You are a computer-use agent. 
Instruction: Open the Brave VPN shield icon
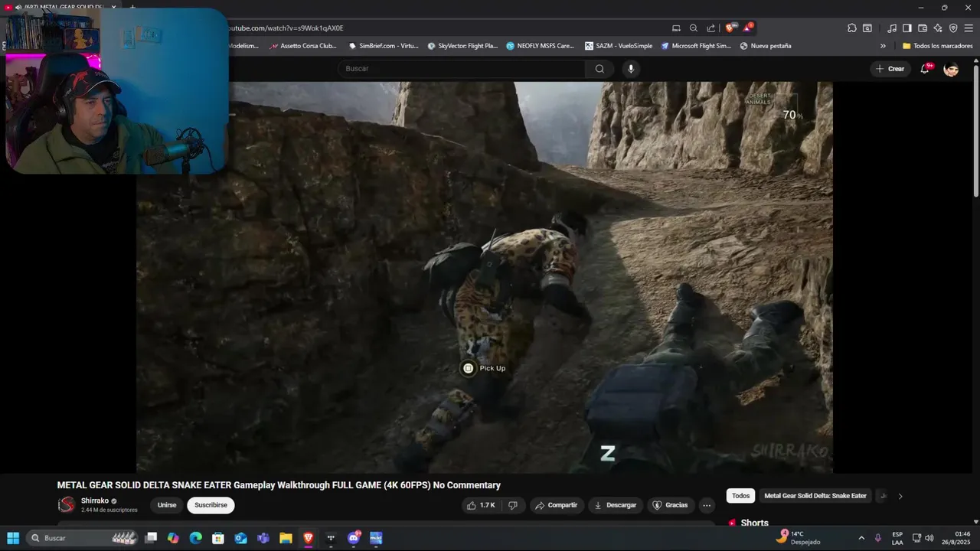pyautogui.click(x=953, y=28)
